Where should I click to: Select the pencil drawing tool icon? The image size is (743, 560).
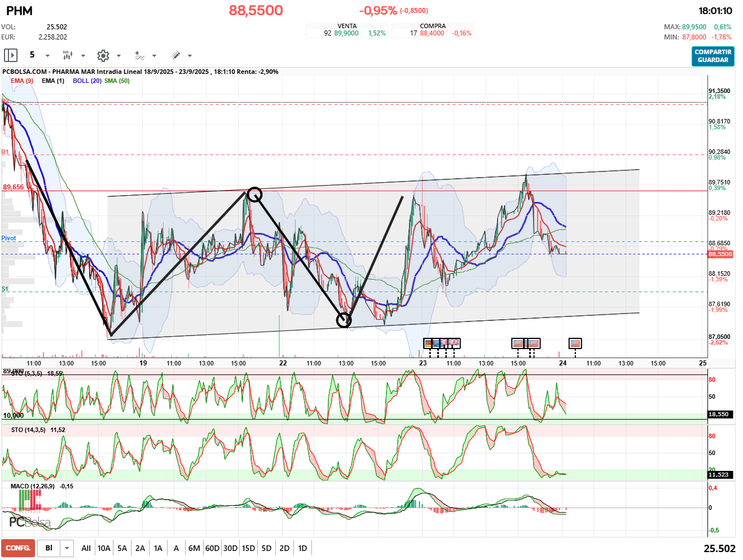[175, 55]
